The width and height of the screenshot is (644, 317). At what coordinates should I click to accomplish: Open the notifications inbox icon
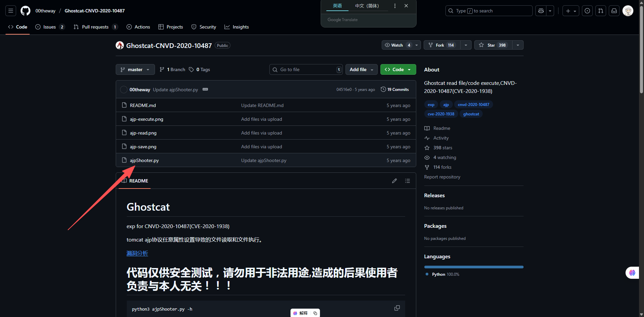pyautogui.click(x=614, y=11)
